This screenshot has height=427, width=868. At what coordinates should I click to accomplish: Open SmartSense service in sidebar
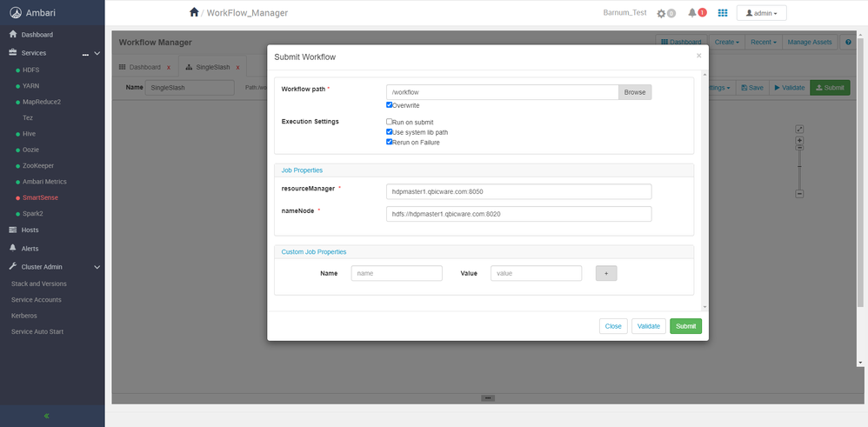pyautogui.click(x=40, y=197)
